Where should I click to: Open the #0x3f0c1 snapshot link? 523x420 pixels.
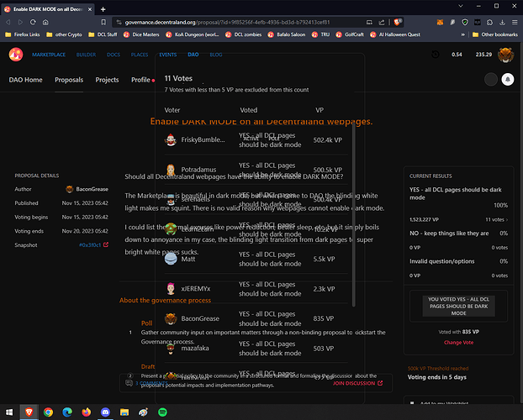(90, 245)
